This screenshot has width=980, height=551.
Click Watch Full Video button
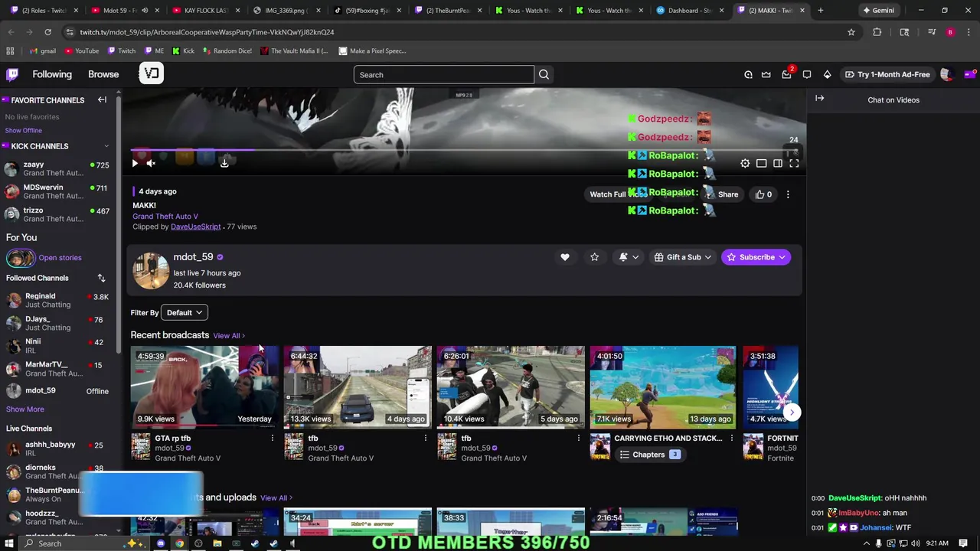tap(617, 194)
